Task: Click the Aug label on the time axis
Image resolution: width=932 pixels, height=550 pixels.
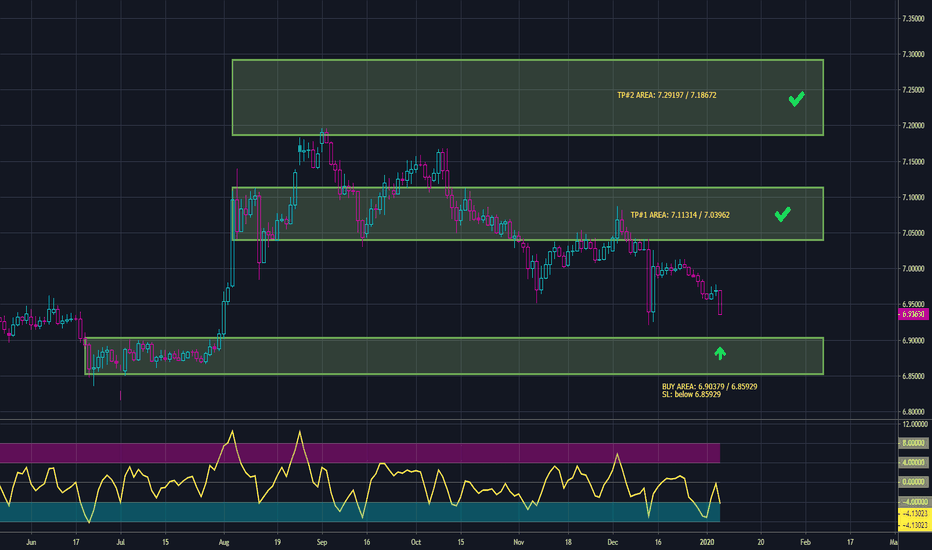Action: [x=223, y=541]
